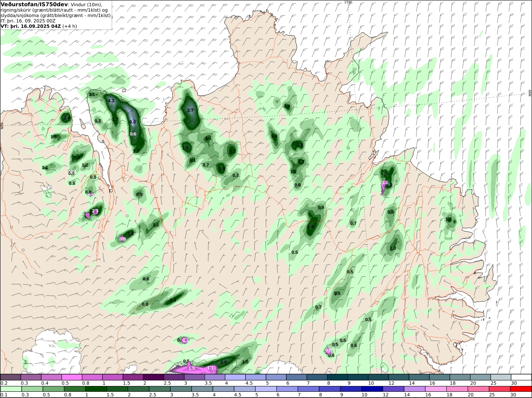This screenshot has height=398, width=532.
Task: Click the pink '1.5' snowfall value at the bottom
Action: 192,369
